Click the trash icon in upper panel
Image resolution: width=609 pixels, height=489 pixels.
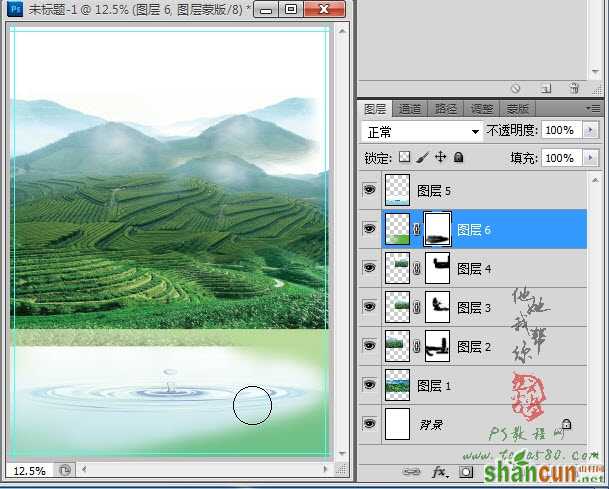(x=574, y=89)
